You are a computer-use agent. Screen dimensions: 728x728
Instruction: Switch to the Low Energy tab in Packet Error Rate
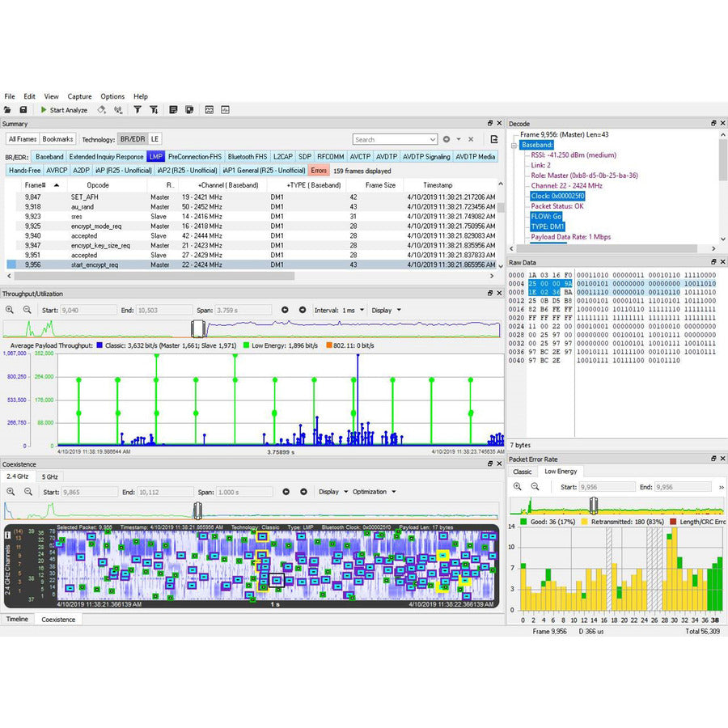click(561, 471)
